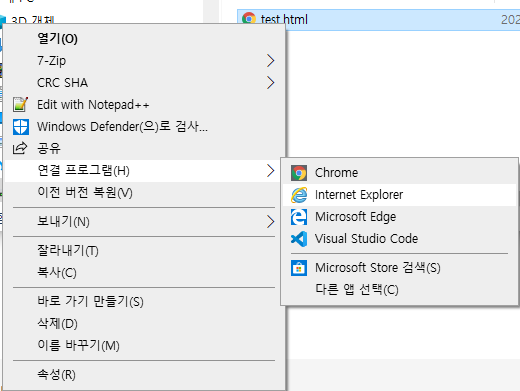The width and height of the screenshot is (520, 391).
Task: Select 잘라내기(T)
Action: tap(144, 251)
